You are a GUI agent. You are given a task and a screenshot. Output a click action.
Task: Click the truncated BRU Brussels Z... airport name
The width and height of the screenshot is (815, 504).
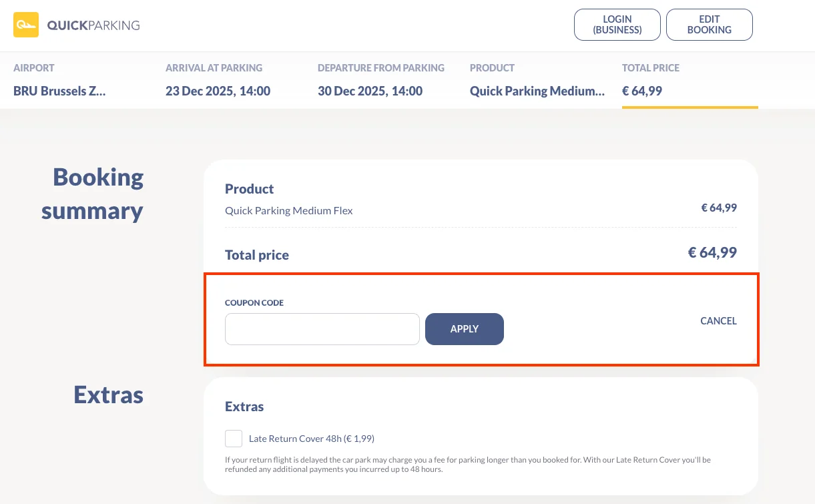59,91
